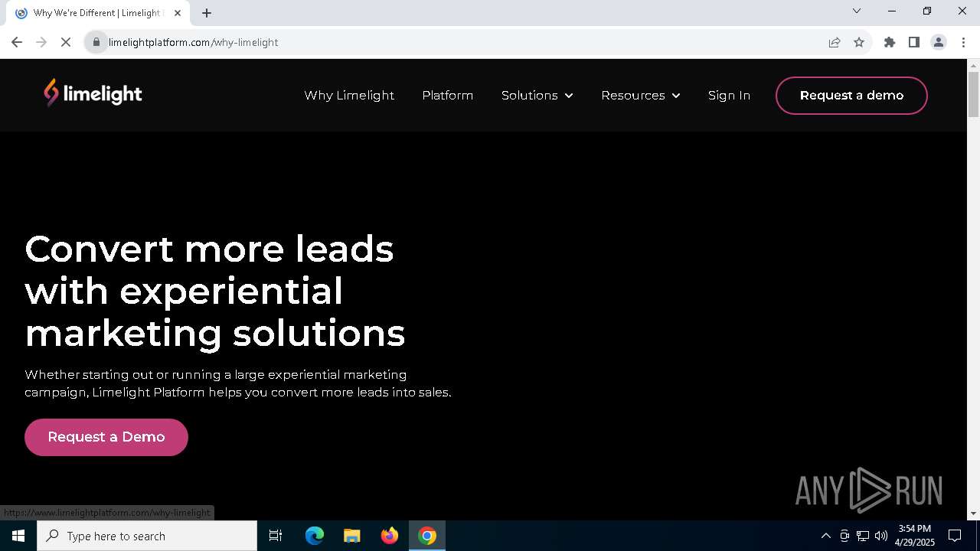Click the taskbar search box
This screenshot has height=551, width=980.
click(147, 536)
